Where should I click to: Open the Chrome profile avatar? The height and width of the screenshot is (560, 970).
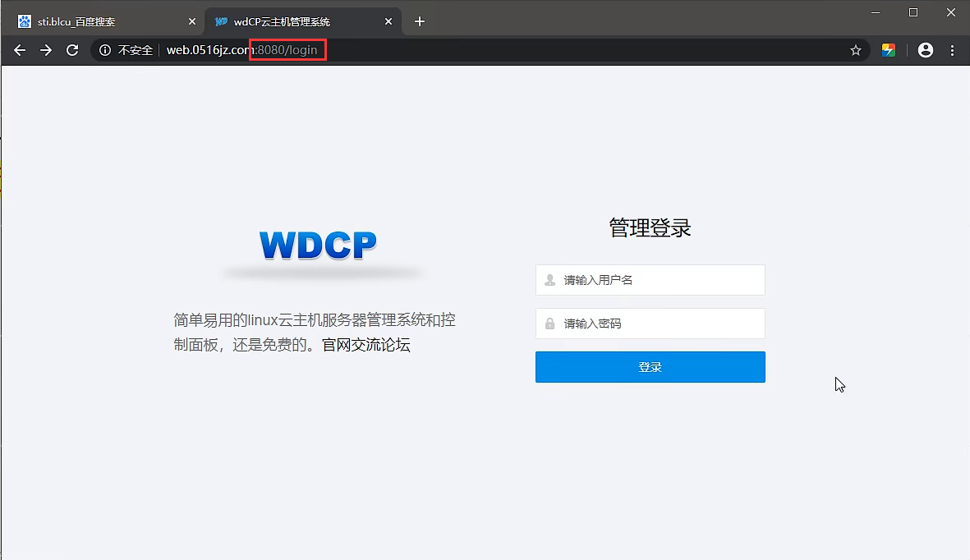coord(926,50)
